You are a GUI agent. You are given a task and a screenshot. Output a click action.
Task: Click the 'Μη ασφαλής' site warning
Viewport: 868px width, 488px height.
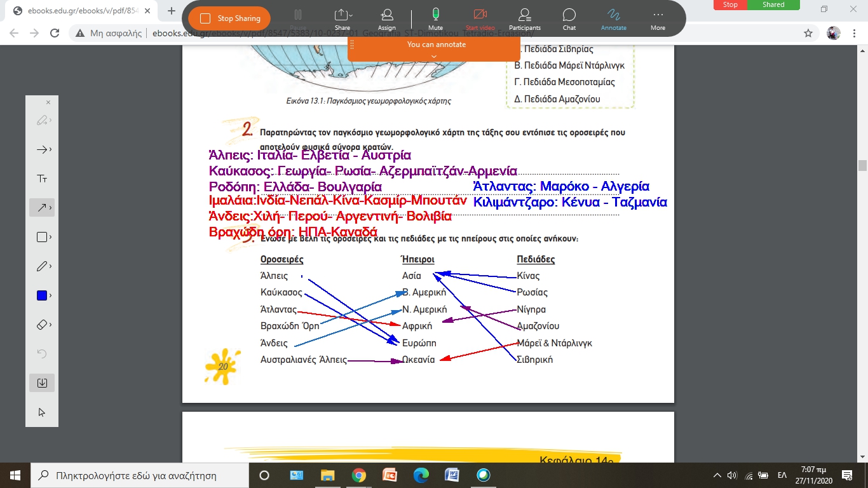coord(109,33)
